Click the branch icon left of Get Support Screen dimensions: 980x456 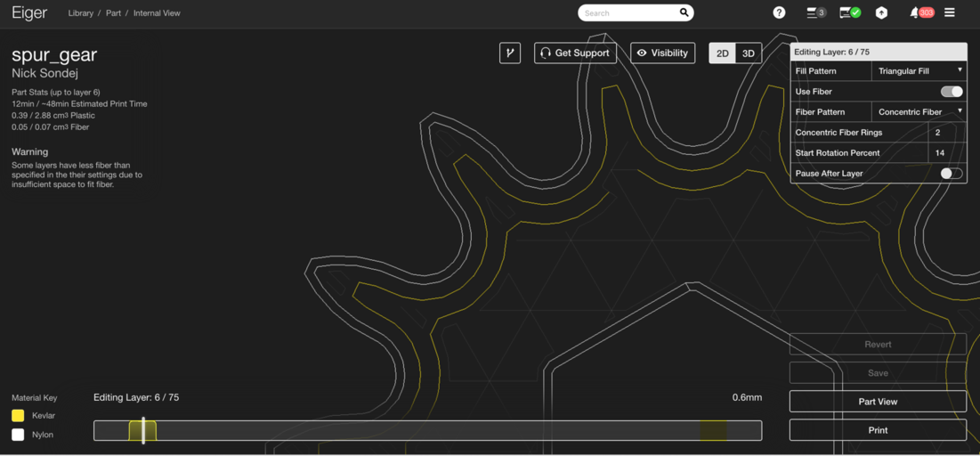tap(510, 53)
